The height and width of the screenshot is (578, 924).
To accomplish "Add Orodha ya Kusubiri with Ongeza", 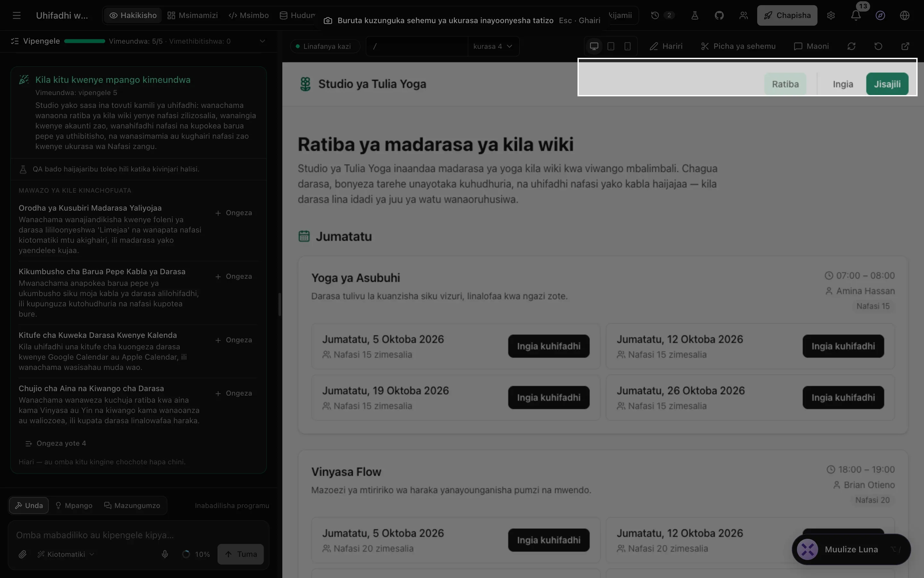I will 233,213.
